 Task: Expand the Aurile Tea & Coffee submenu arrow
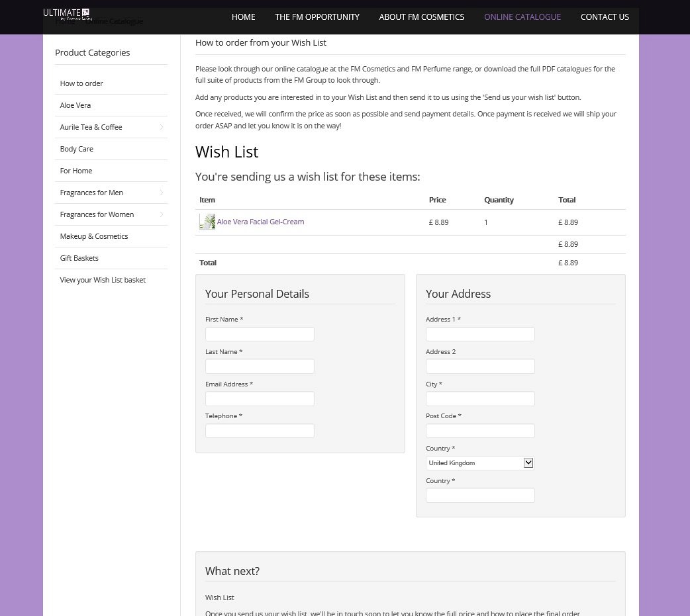(161, 127)
